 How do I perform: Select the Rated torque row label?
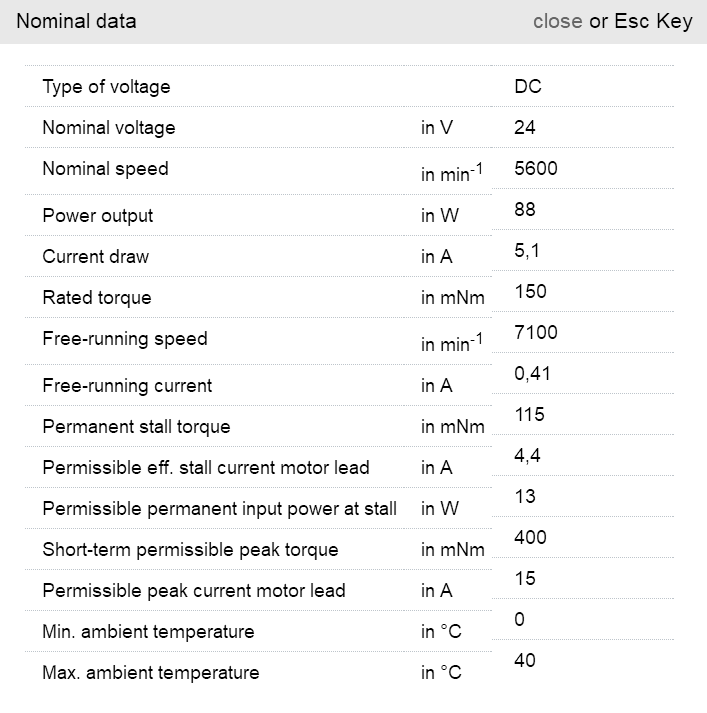97,298
